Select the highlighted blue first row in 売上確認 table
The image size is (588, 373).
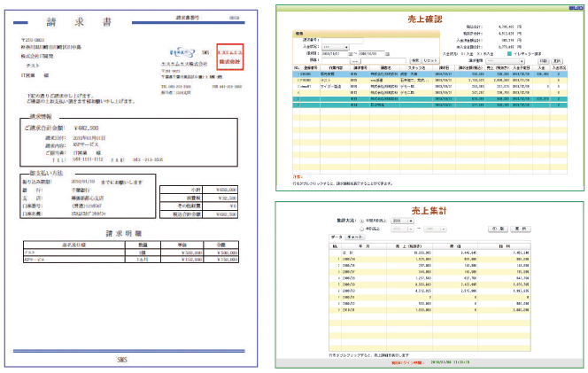coord(429,74)
